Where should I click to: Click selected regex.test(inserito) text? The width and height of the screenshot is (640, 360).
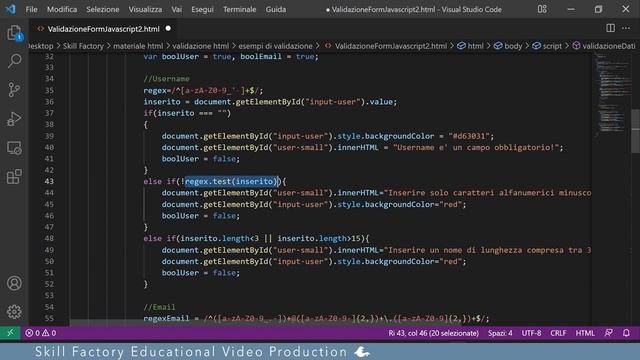point(231,181)
